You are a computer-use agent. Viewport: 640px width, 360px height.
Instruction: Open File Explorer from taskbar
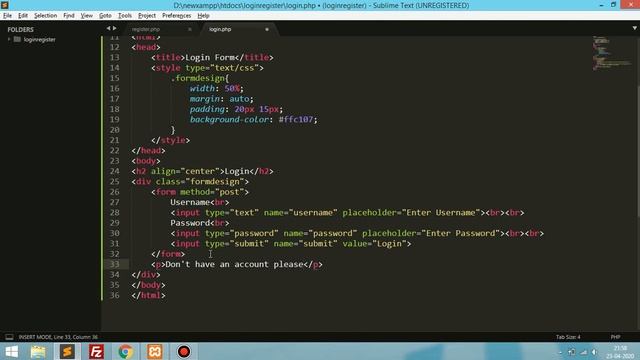[38, 351]
